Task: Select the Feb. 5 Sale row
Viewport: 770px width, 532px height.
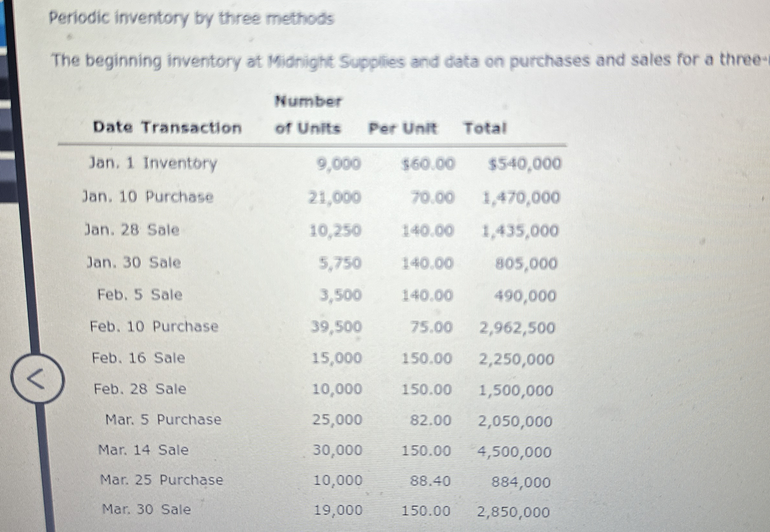Action: (x=140, y=295)
